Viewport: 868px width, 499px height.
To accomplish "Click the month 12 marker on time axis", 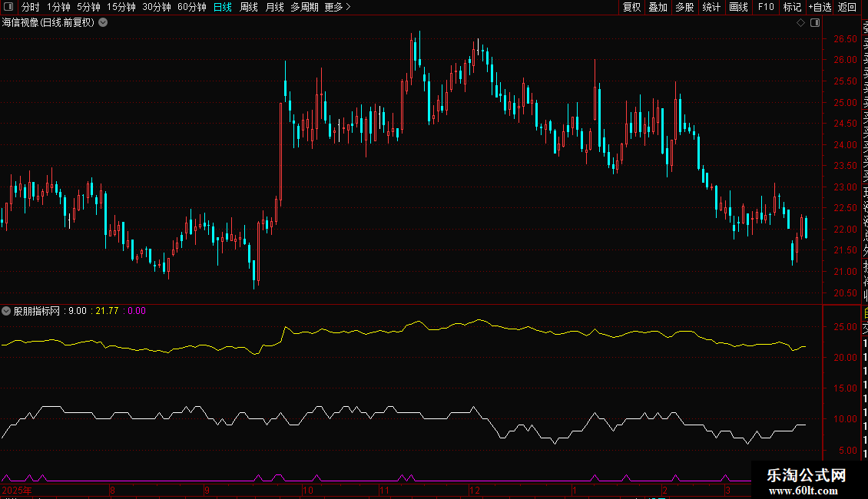I will [x=475, y=490].
